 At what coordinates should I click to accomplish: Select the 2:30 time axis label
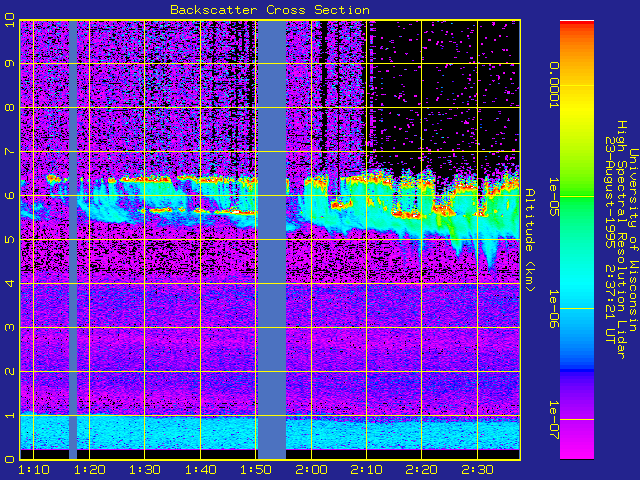[x=478, y=469]
